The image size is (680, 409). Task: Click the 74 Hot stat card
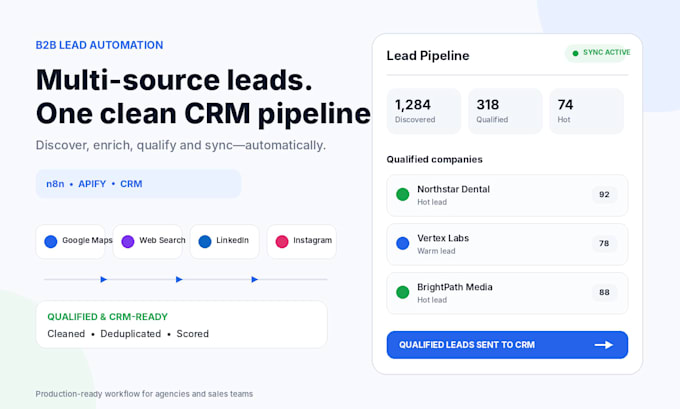[587, 111]
